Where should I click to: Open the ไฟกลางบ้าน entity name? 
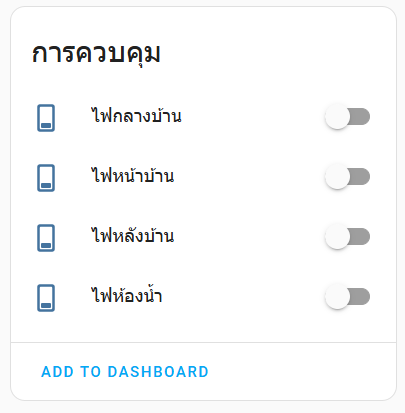(136, 116)
